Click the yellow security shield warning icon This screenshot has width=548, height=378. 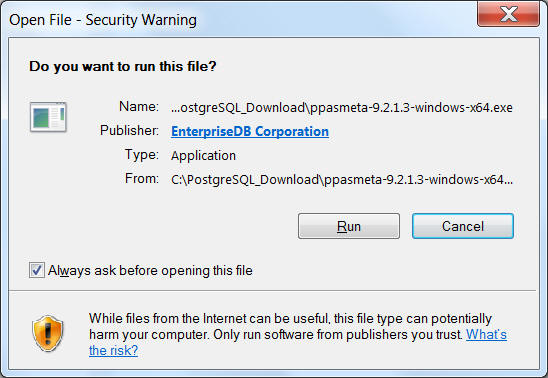pos(48,333)
